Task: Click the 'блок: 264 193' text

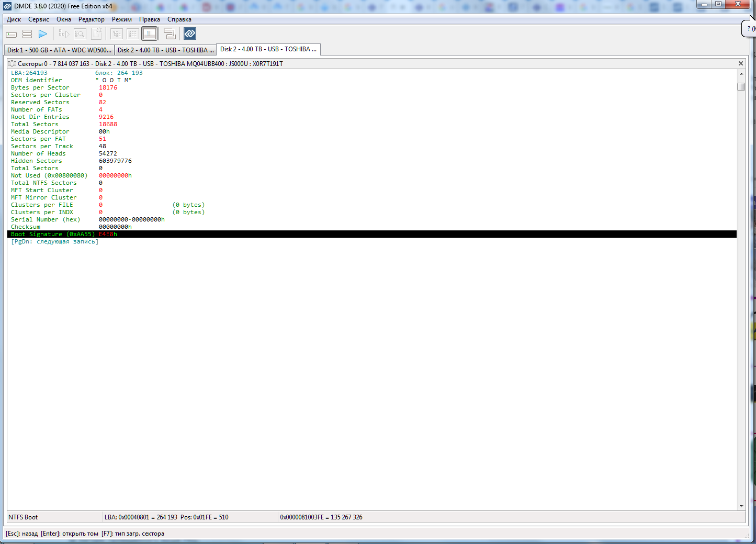Action: (x=119, y=73)
